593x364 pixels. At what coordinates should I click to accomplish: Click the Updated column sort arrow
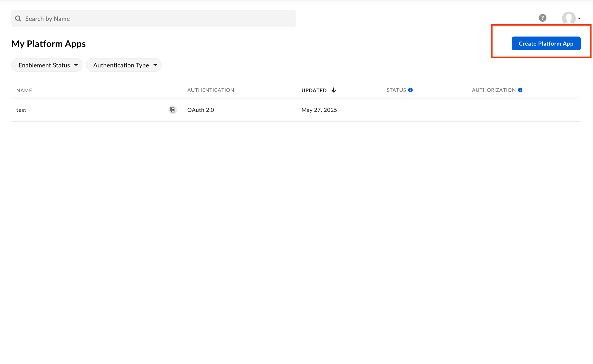[334, 90]
